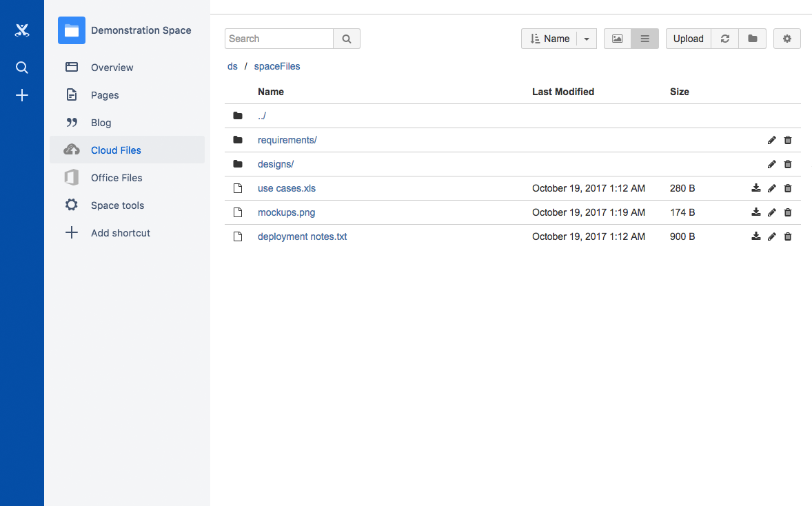The height and width of the screenshot is (506, 812).
Task: Click the Name sort button
Action: point(549,39)
